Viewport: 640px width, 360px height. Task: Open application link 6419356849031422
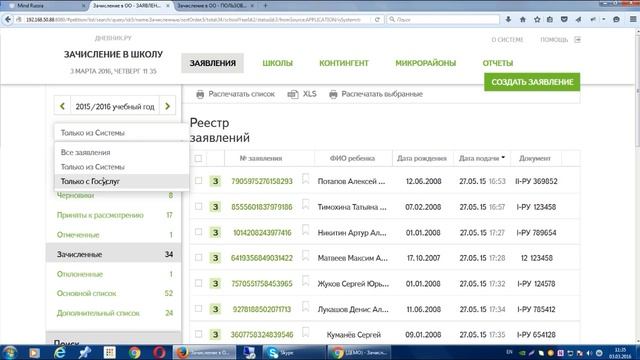click(x=262, y=258)
